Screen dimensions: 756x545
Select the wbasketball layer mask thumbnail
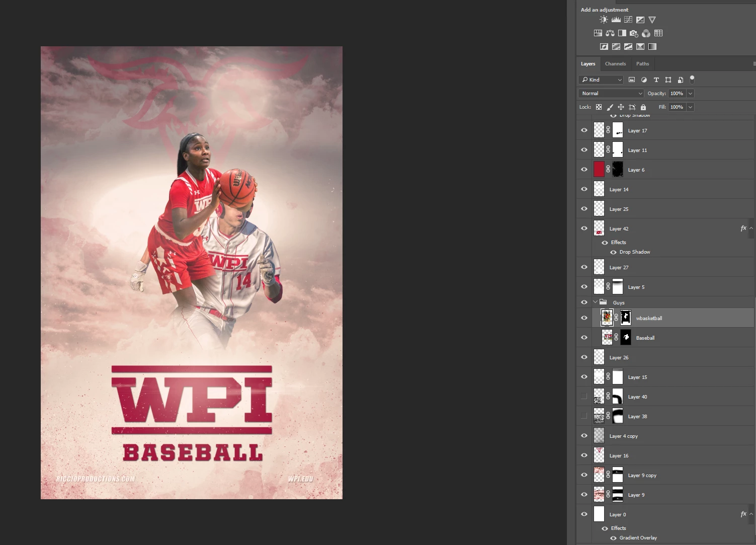click(625, 318)
